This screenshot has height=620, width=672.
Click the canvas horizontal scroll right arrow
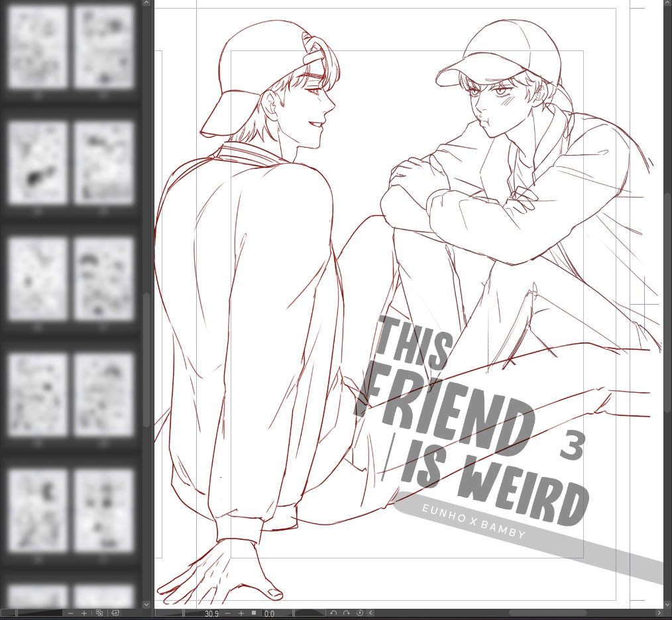point(659,613)
